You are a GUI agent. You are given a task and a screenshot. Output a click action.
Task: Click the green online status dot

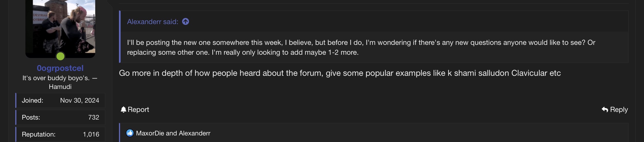[x=60, y=56]
